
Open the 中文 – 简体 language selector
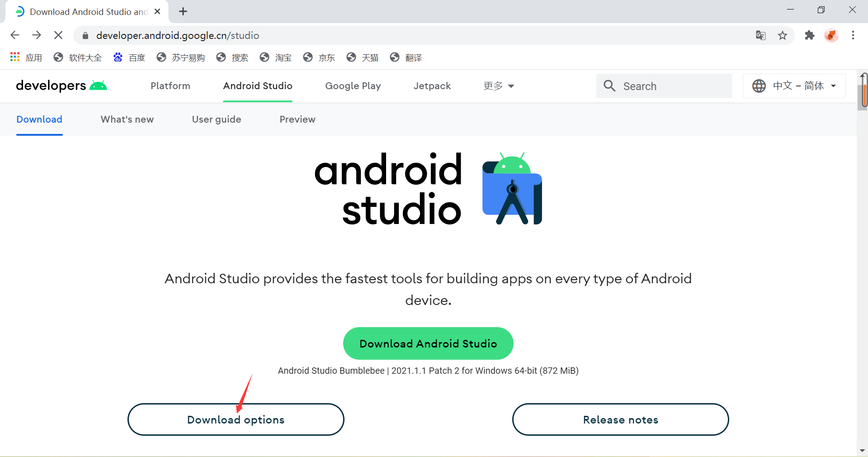pos(794,86)
